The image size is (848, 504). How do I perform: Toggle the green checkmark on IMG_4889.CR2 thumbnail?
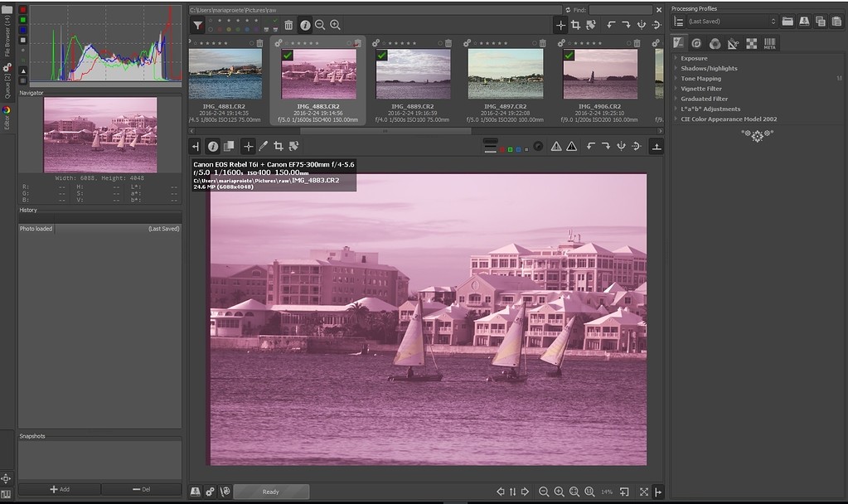383,55
